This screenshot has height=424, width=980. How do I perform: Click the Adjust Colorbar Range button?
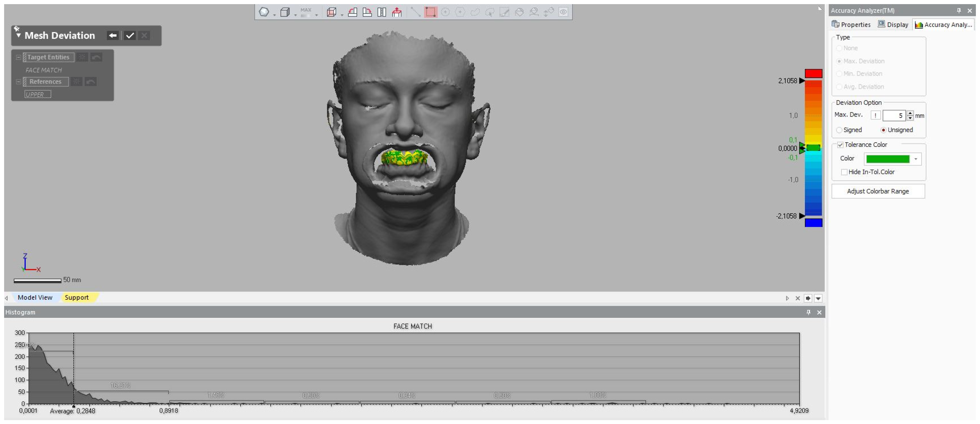[x=878, y=192]
